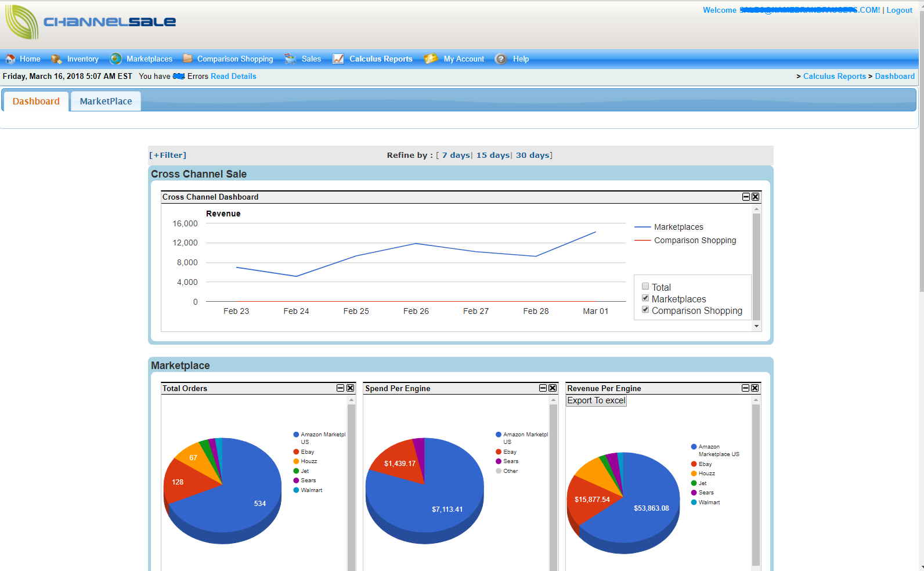Open the Read Details errors link
Screen dimensions: 924x571
[x=233, y=77]
